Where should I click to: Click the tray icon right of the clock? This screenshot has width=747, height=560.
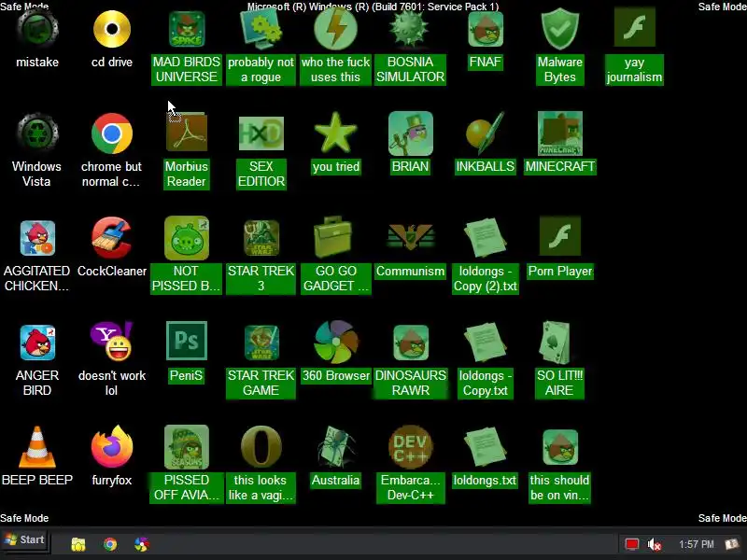(x=732, y=544)
